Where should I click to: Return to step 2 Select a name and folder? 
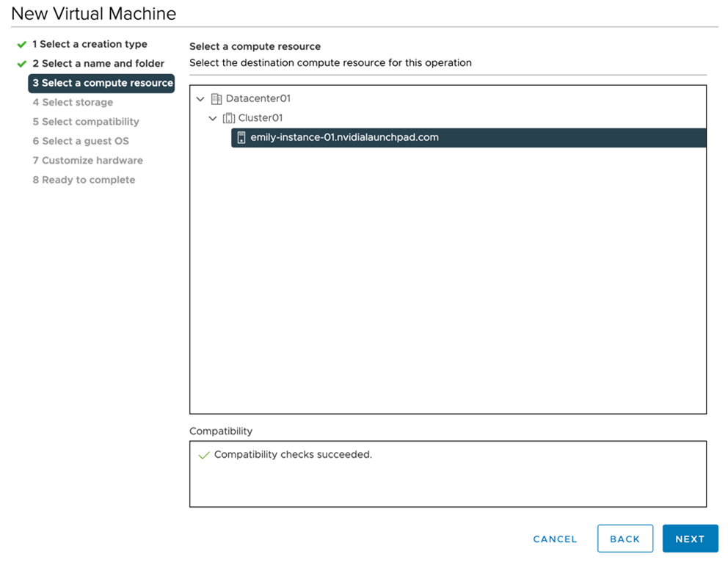tap(98, 64)
